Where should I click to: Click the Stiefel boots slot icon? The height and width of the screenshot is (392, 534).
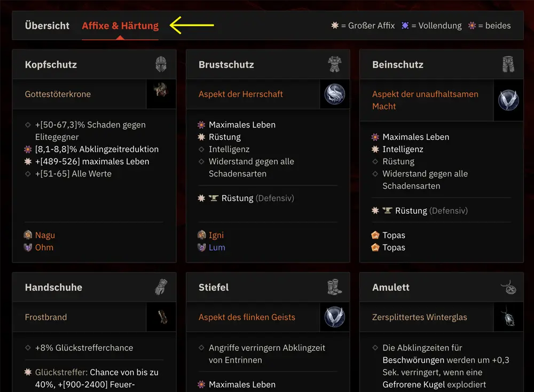335,287
